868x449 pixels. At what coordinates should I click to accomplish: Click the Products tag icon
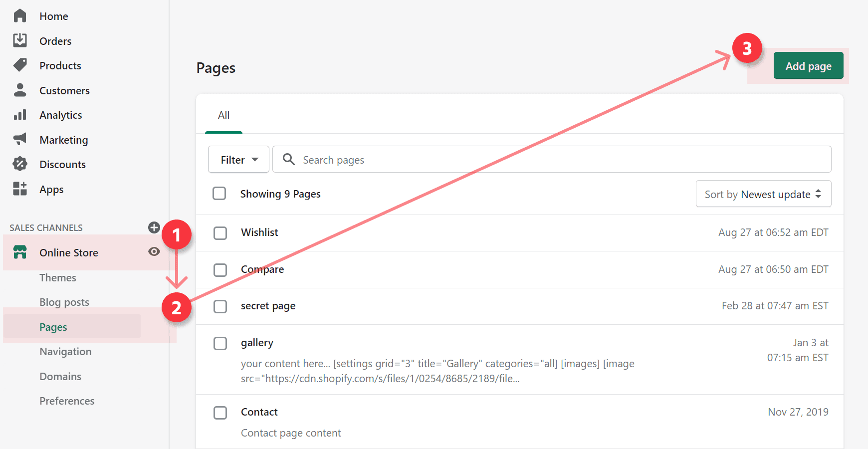[20, 65]
